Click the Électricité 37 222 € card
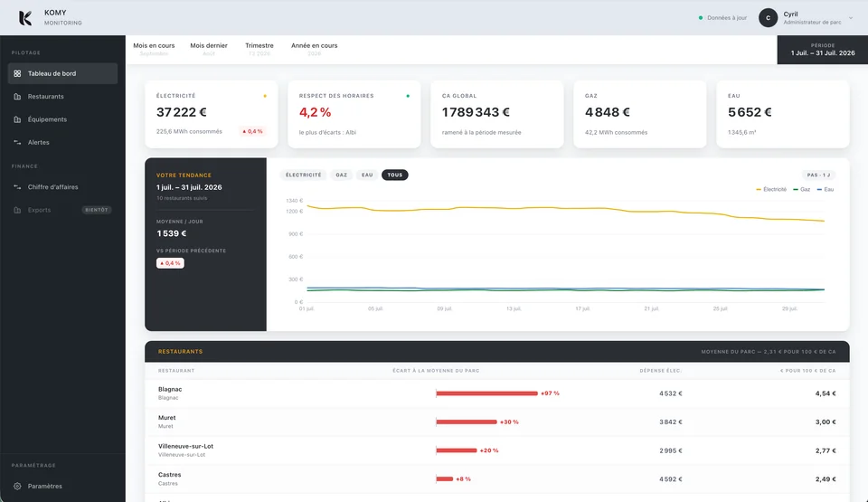This screenshot has height=502, width=868. click(x=212, y=114)
